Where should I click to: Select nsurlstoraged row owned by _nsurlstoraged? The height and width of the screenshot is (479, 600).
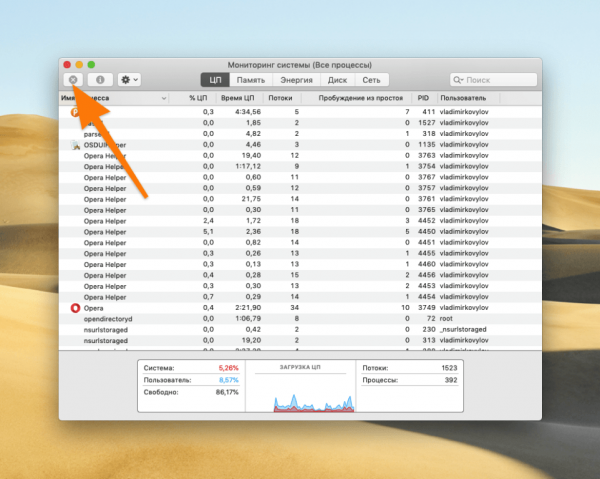pos(300,329)
